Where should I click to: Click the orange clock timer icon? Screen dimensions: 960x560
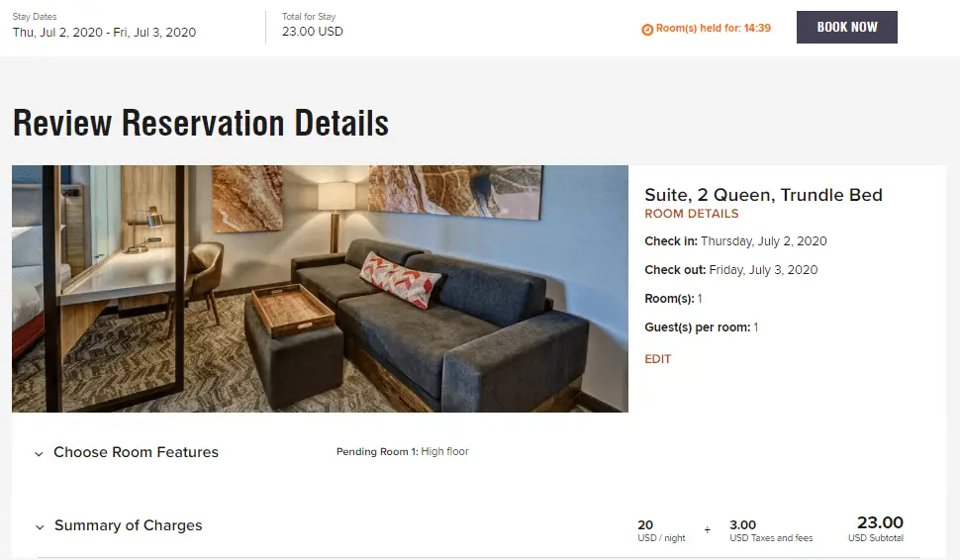647,30
